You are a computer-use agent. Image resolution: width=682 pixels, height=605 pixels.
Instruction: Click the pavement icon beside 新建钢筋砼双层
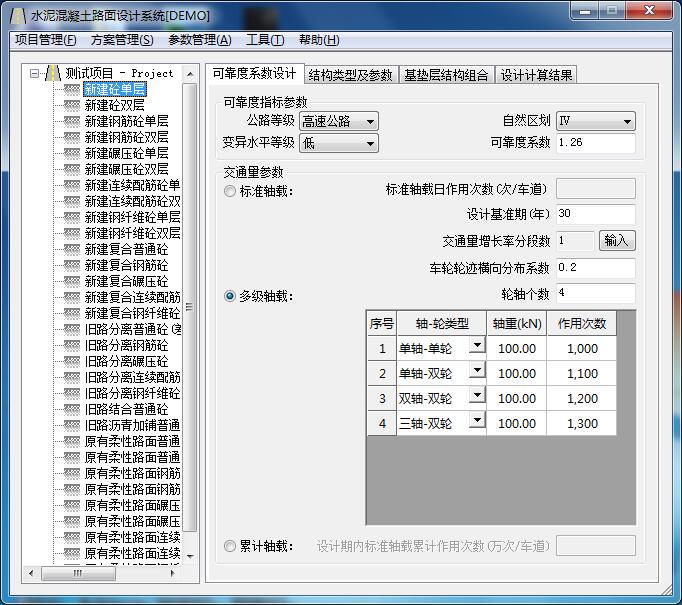(x=72, y=137)
